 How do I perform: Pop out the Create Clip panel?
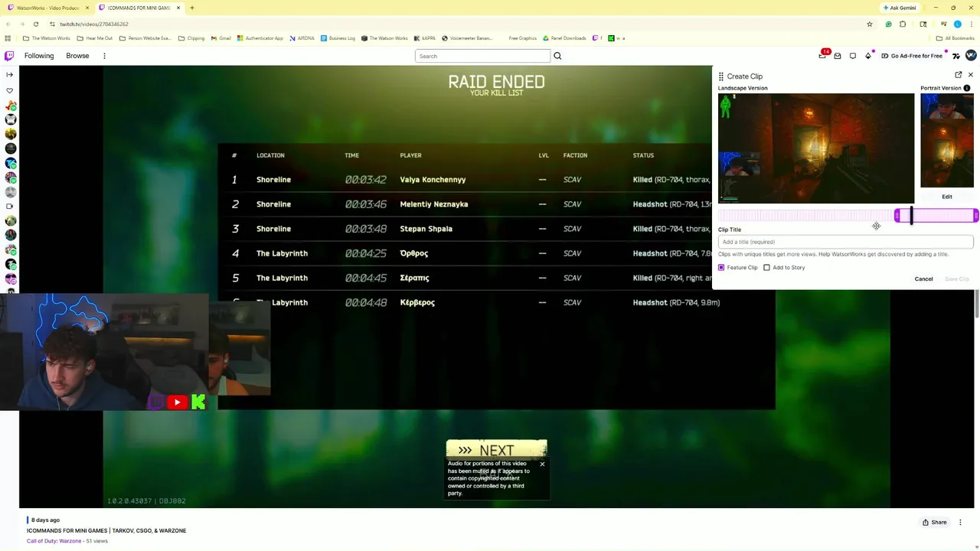959,75
